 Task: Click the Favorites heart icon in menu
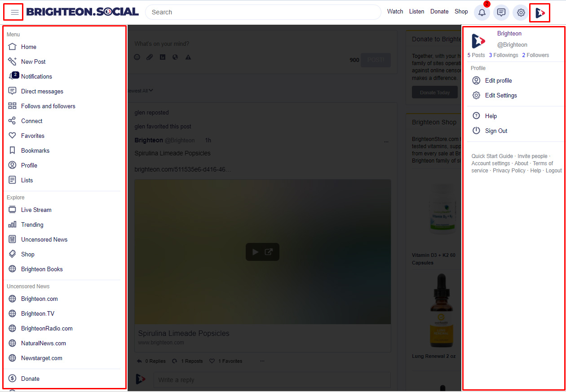pyautogui.click(x=12, y=136)
